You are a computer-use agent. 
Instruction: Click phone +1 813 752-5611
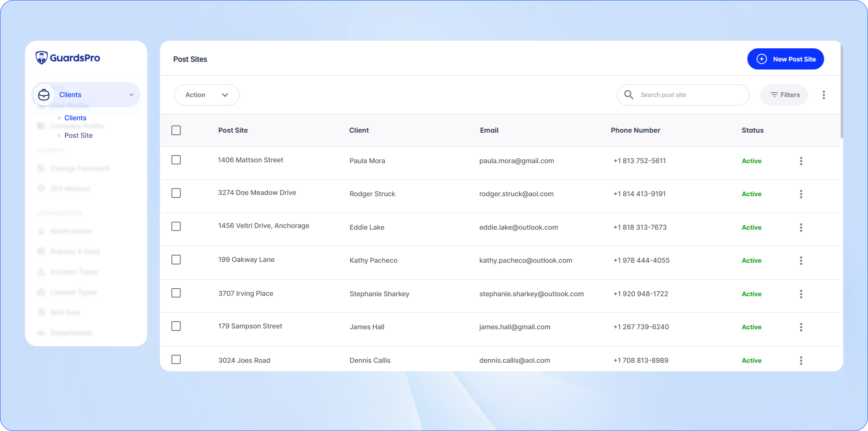point(640,161)
